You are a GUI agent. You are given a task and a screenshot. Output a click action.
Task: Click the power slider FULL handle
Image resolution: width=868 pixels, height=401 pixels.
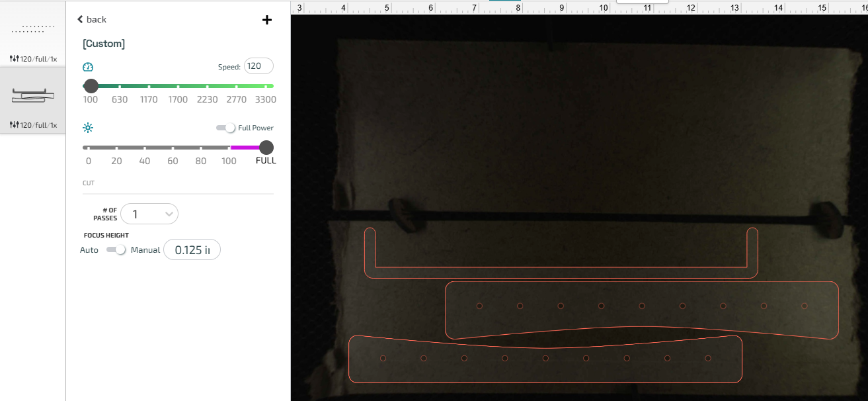(266, 147)
